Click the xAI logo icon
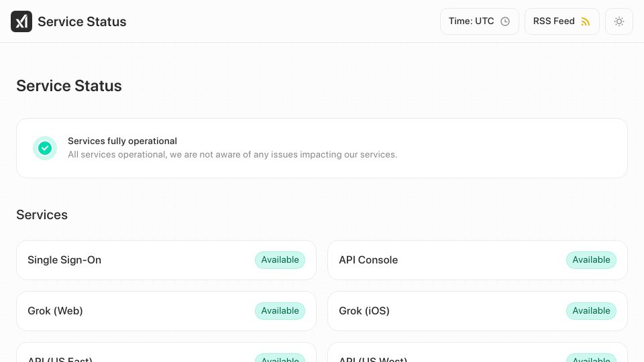The width and height of the screenshot is (644, 362). tap(21, 21)
